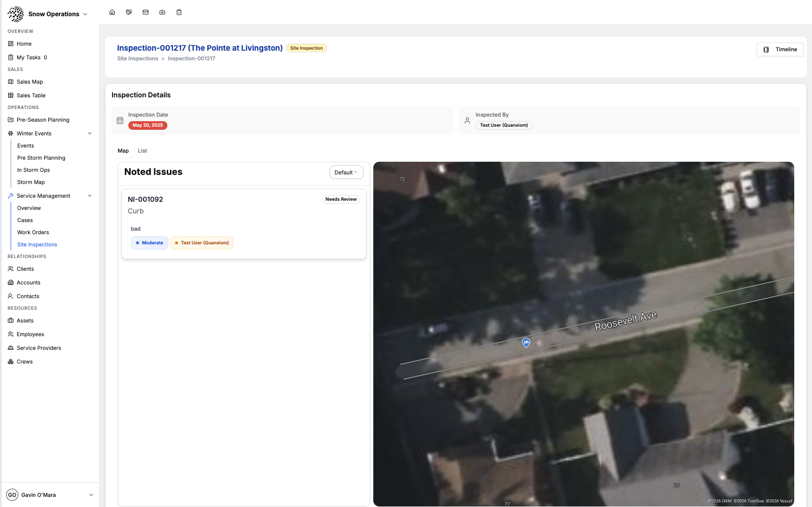The width and height of the screenshot is (812, 507).
Task: Click the GO user avatar
Action: coord(12,495)
